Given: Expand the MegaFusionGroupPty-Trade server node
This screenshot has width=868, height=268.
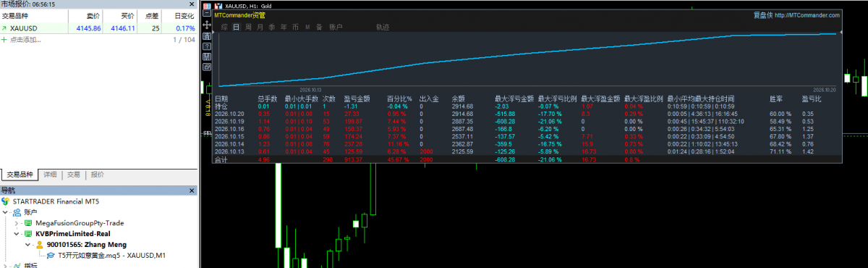Looking at the screenshot, I should 17,223.
